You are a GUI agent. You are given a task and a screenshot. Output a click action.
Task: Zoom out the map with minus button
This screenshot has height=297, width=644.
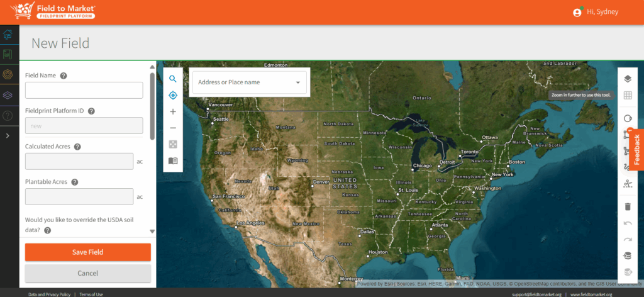pyautogui.click(x=173, y=128)
